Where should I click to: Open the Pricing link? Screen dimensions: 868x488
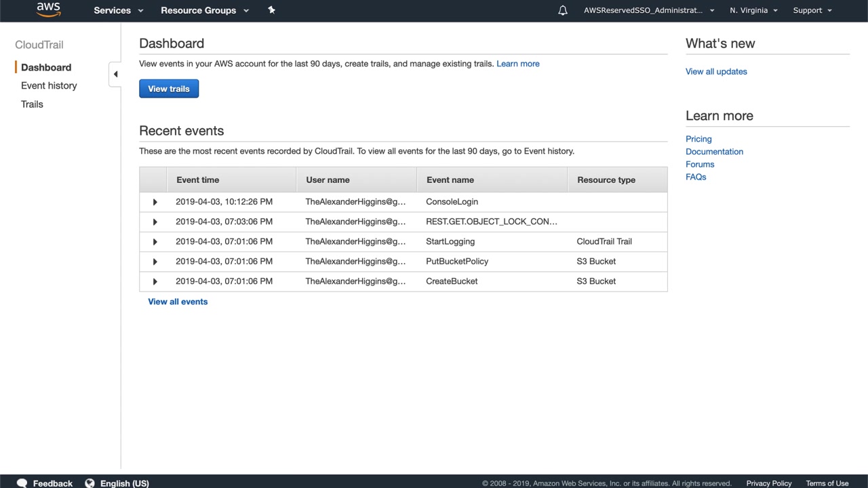(x=698, y=139)
